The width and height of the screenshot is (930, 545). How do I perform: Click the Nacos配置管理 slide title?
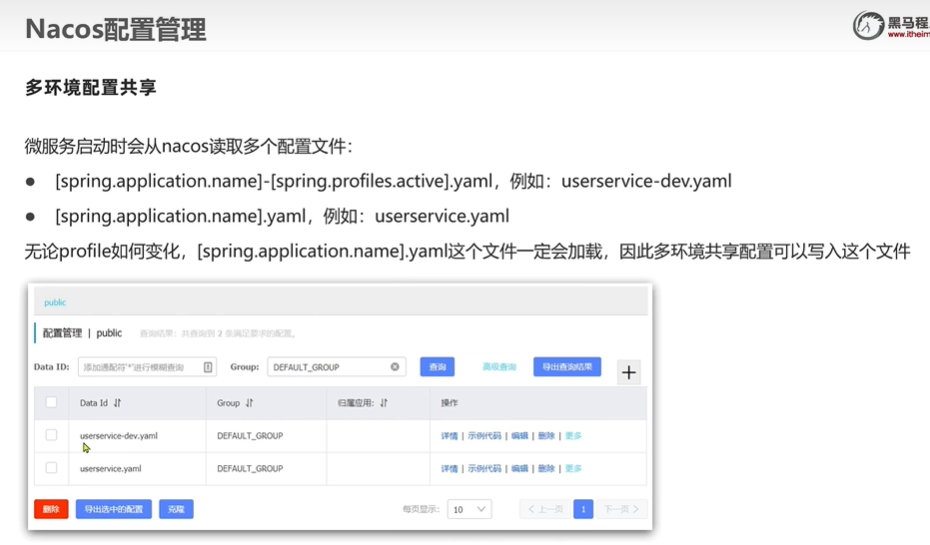point(116,29)
